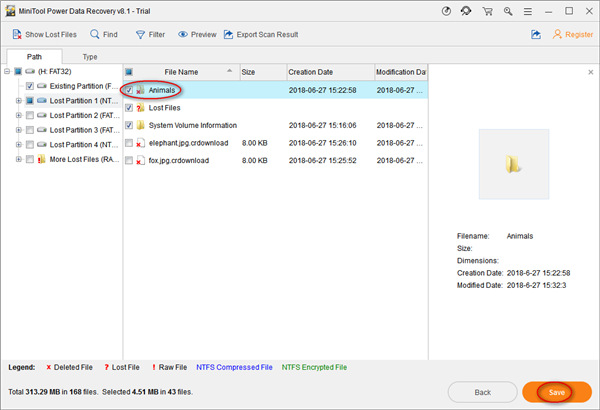Sort by the File Name column header

181,72
